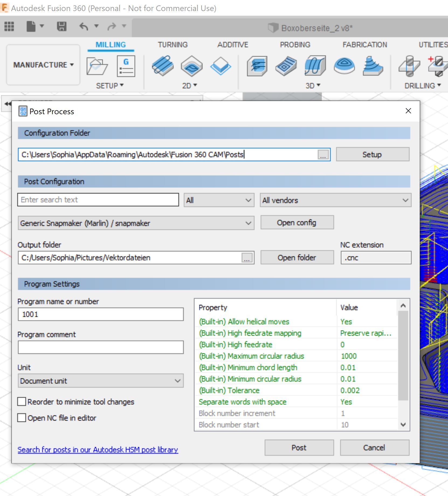
Task: Redo with the forward arrow icon
Action: click(112, 26)
